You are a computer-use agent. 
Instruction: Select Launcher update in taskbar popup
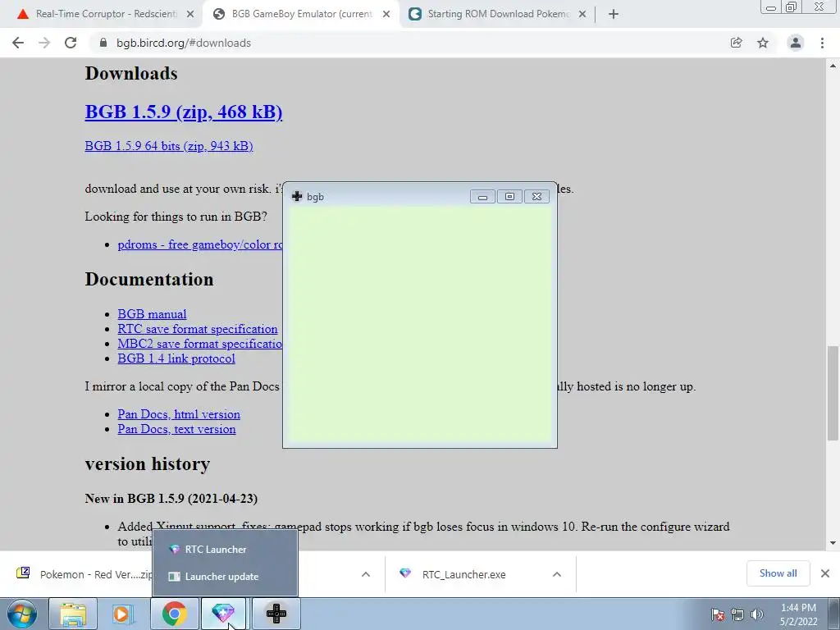pos(225,577)
